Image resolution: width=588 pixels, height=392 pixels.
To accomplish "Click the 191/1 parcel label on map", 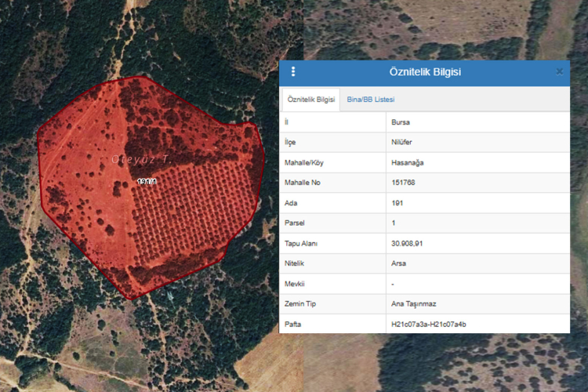I will (x=147, y=181).
